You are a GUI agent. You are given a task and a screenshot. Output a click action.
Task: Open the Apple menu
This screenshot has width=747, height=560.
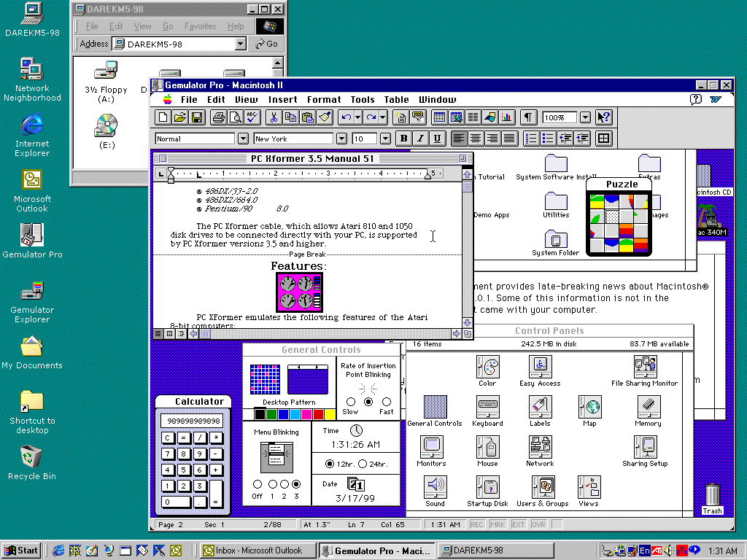167,99
